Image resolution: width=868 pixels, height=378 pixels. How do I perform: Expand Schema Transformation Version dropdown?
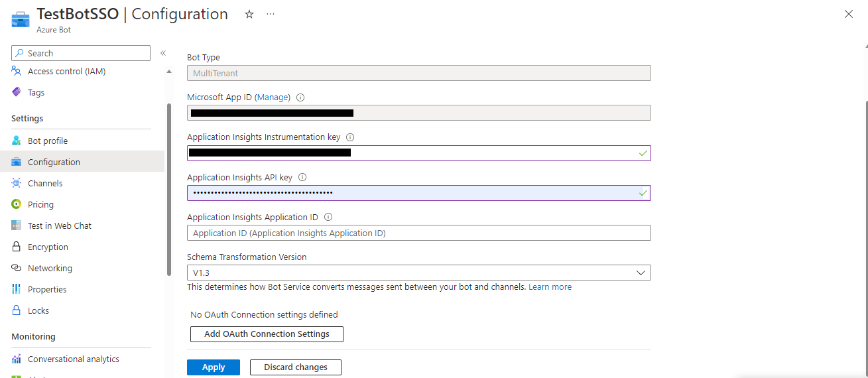click(x=418, y=273)
